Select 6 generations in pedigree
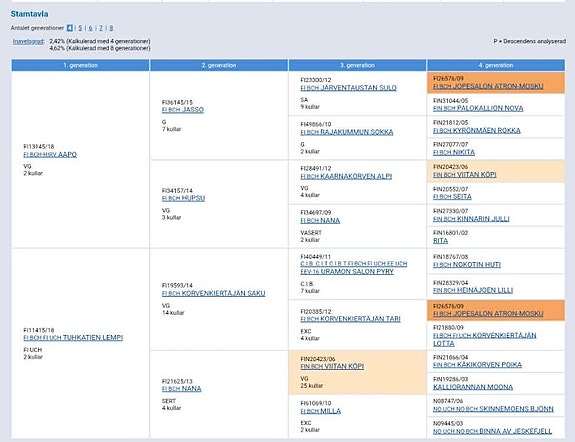575x442 pixels. click(x=90, y=28)
